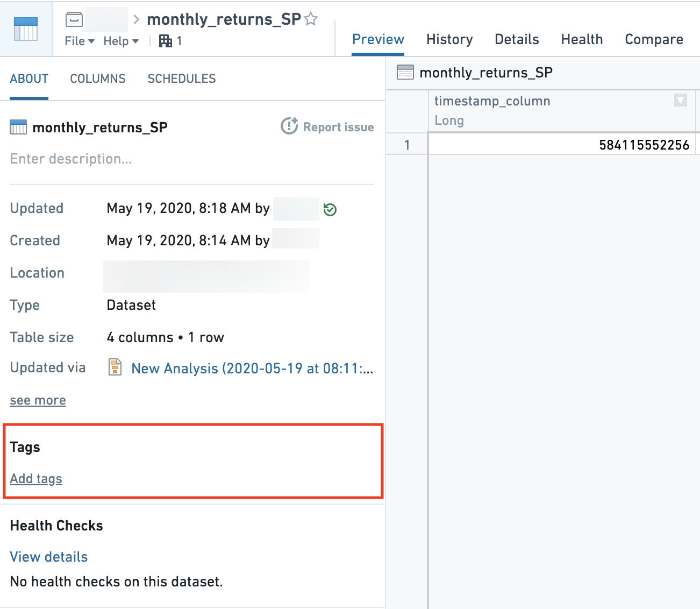The width and height of the screenshot is (700, 609).
Task: Open the timestamp_column header dropdown arrow
Action: 681,100
